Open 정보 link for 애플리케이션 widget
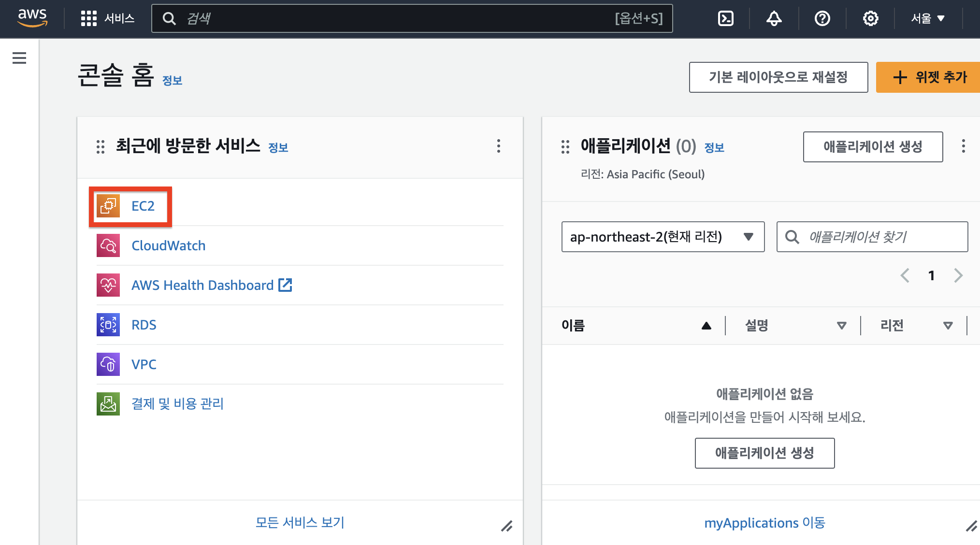Viewport: 980px width, 545px height. (714, 147)
